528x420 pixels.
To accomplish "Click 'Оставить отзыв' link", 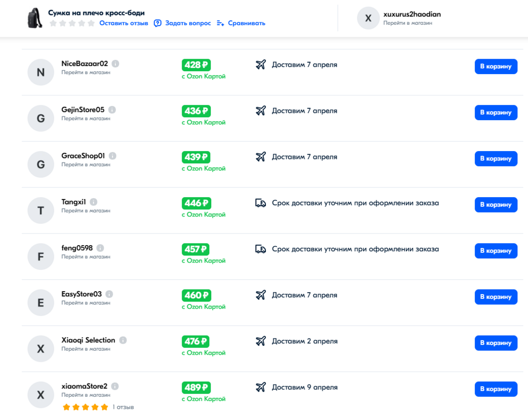I will point(124,23).
